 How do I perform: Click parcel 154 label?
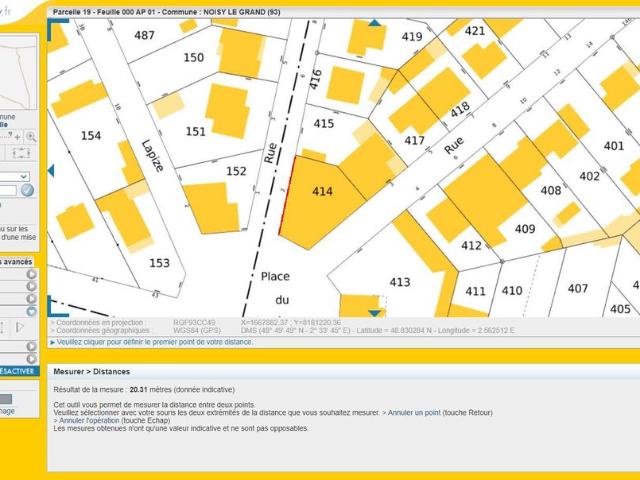[91, 136]
